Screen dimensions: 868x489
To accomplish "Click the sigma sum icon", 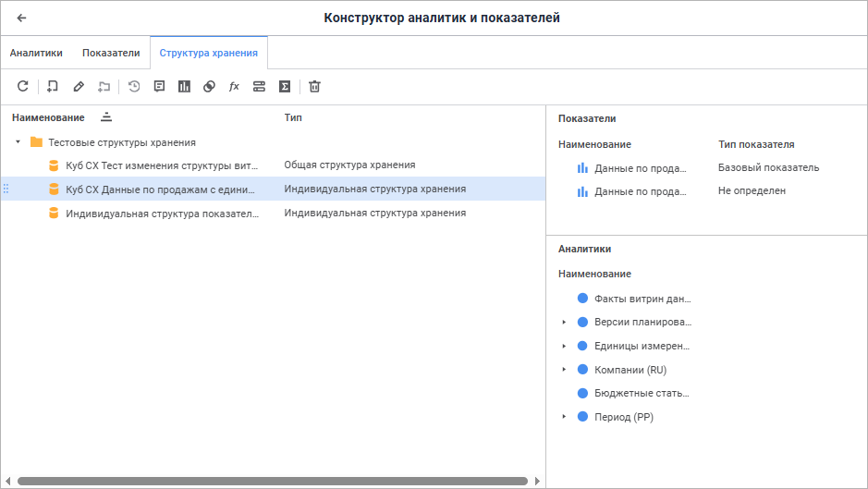I will click(285, 86).
